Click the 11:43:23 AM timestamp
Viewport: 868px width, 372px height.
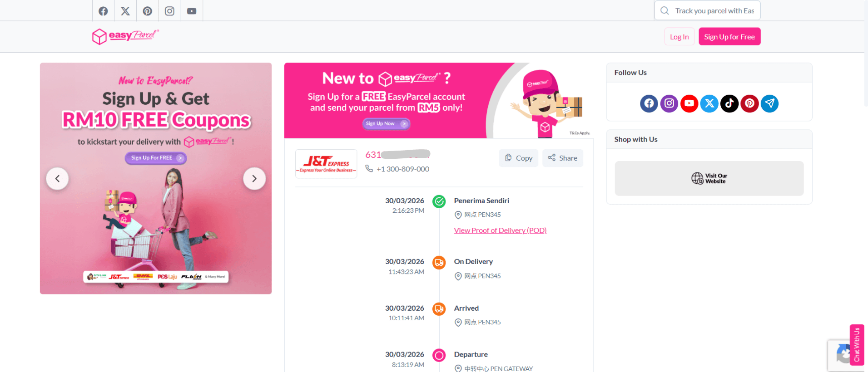coord(407,272)
